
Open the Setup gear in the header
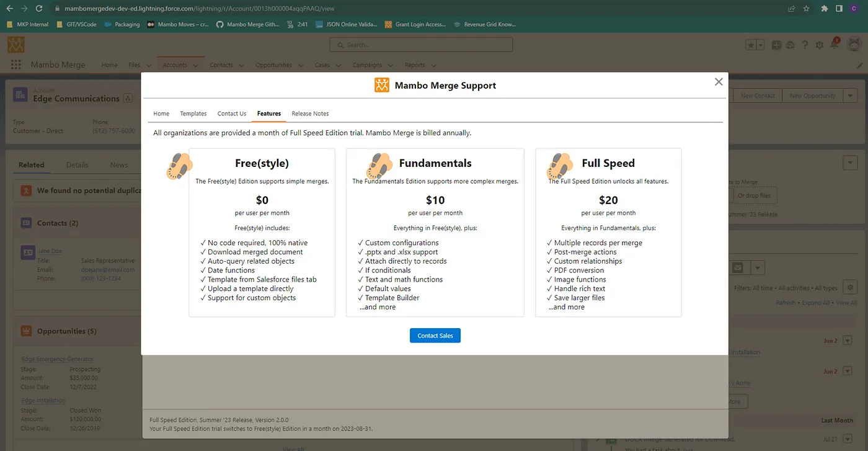click(820, 45)
